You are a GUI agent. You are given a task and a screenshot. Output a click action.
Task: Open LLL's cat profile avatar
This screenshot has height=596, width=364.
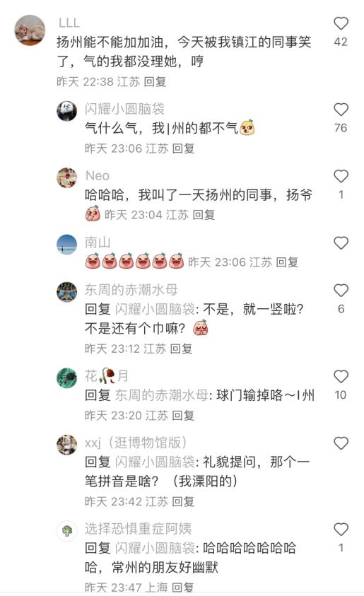(x=30, y=30)
